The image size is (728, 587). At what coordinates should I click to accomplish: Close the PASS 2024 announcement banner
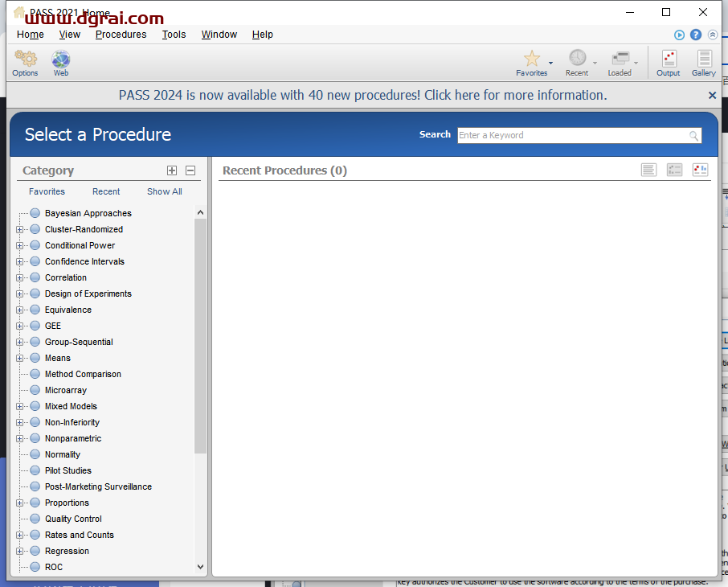point(712,95)
